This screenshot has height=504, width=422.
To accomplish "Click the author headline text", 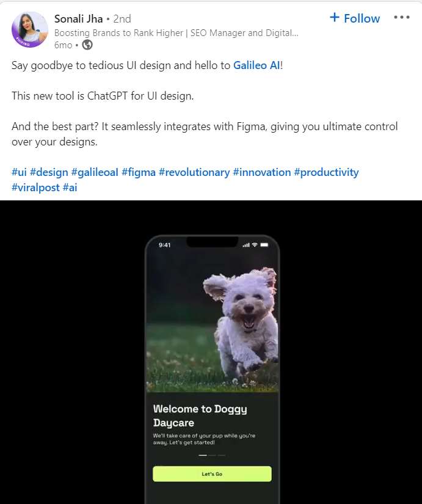I will pos(176,33).
